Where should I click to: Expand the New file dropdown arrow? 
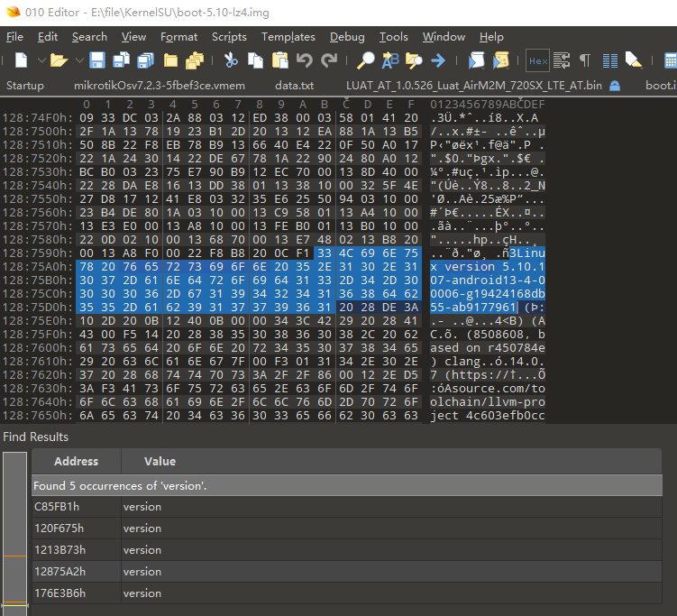coord(36,60)
